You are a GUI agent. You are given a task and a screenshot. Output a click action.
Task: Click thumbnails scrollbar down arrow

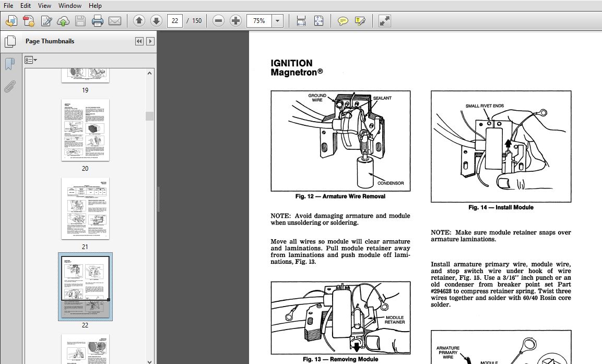pyautogui.click(x=150, y=361)
